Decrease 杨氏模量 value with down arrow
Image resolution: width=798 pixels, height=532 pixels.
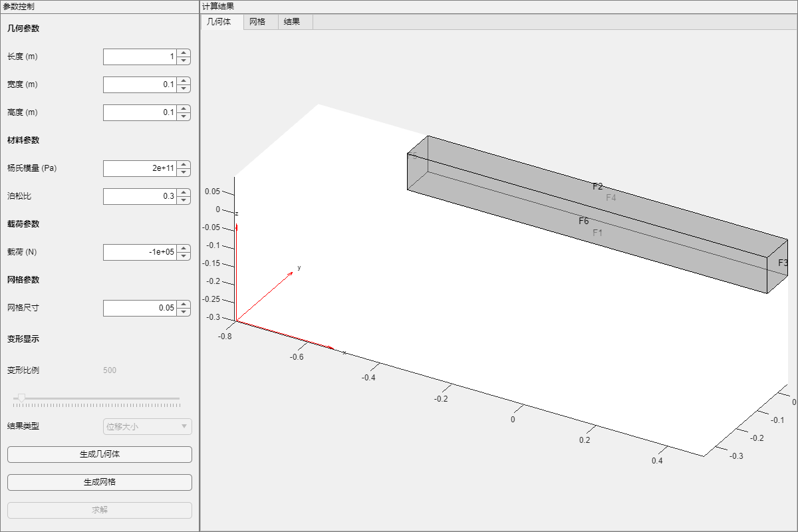184,173
